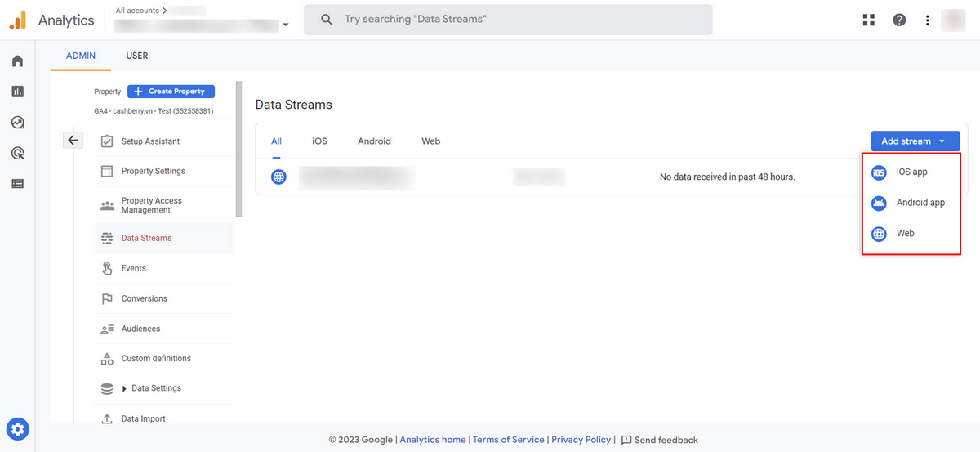Open the Analytics home link
This screenshot has width=980, height=452.
coord(433,440)
